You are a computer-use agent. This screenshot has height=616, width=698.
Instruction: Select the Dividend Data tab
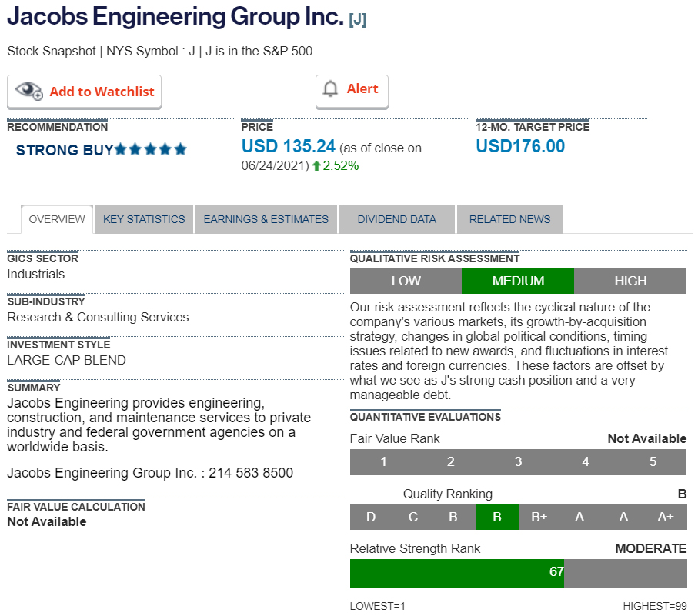click(x=396, y=219)
